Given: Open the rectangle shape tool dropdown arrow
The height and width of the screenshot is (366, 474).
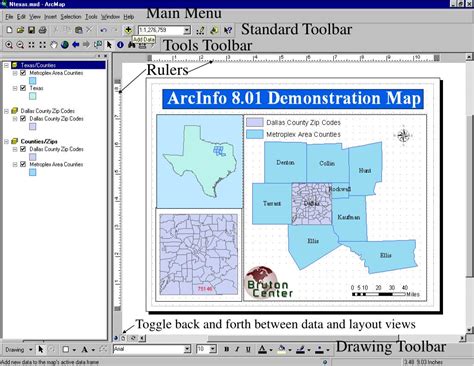Looking at the screenshot, I should pyautogui.click(x=74, y=350).
